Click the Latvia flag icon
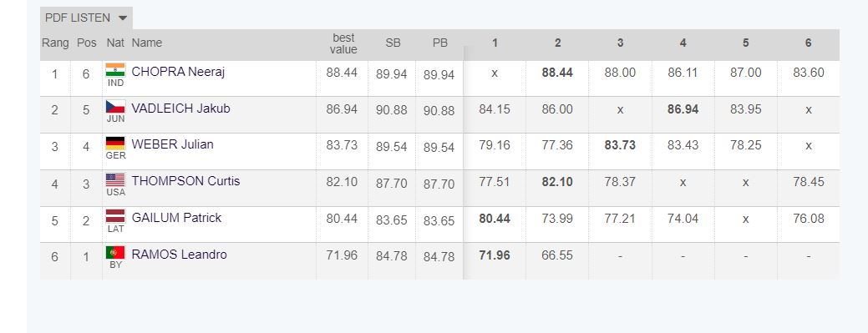 (115, 216)
